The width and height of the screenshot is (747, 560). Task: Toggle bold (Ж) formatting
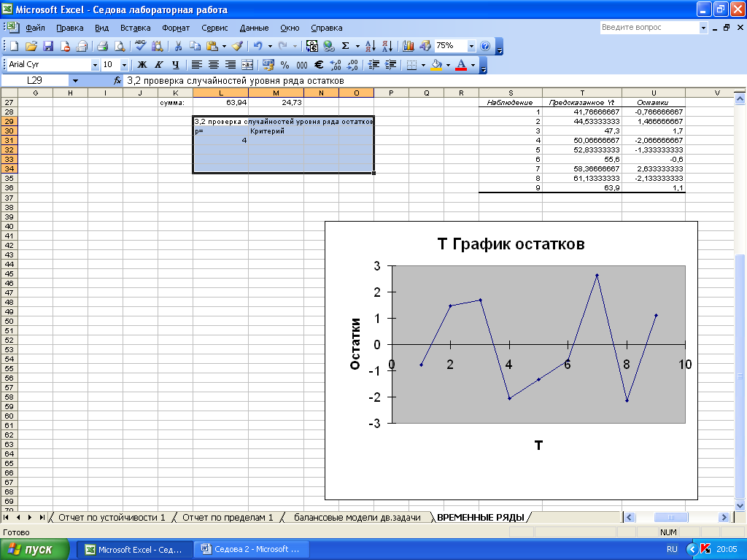pyautogui.click(x=142, y=65)
